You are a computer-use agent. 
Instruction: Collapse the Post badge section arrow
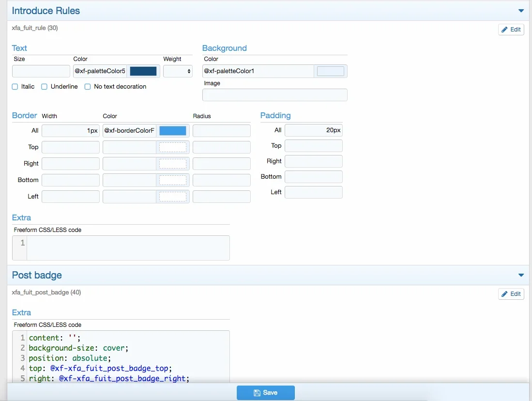coord(521,275)
